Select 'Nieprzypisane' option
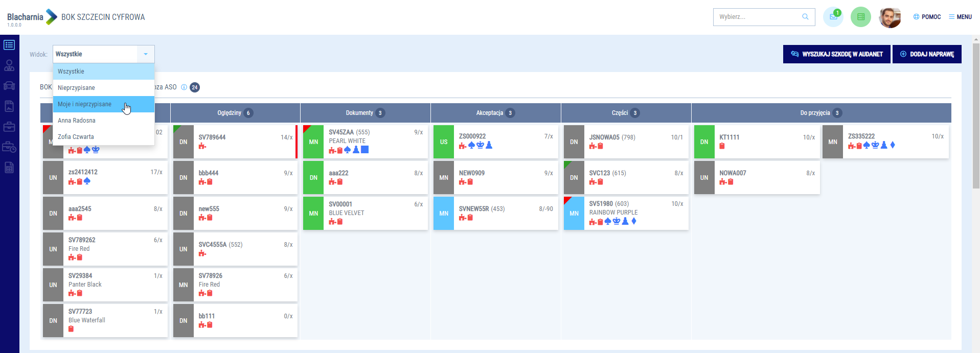 tap(76, 88)
